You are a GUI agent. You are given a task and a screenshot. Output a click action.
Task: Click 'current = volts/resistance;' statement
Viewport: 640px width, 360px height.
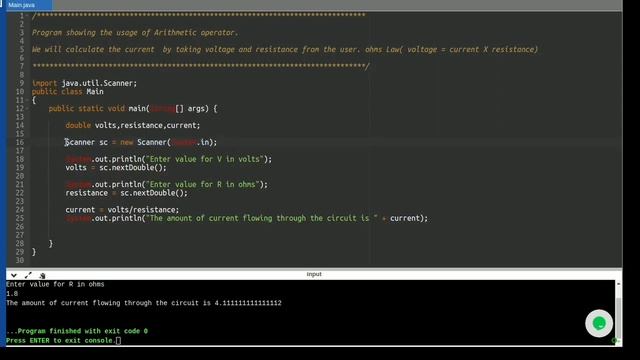pos(122,210)
